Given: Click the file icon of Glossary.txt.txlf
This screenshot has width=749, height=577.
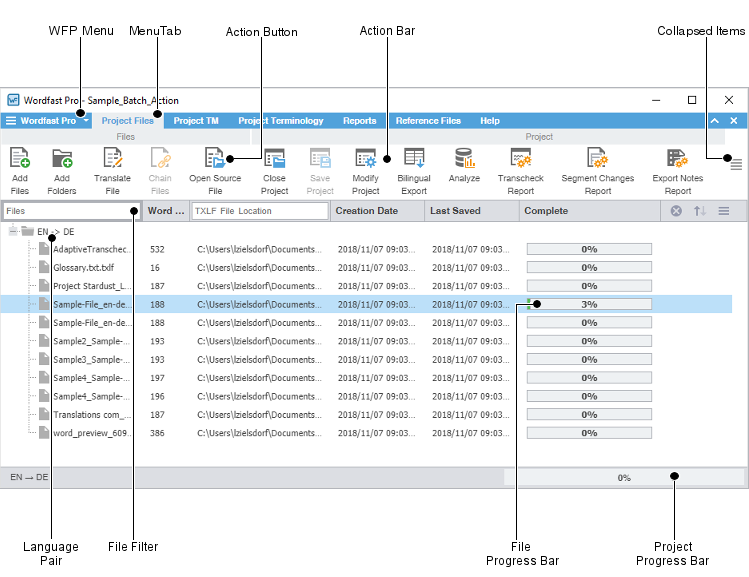Looking at the screenshot, I should (44, 267).
